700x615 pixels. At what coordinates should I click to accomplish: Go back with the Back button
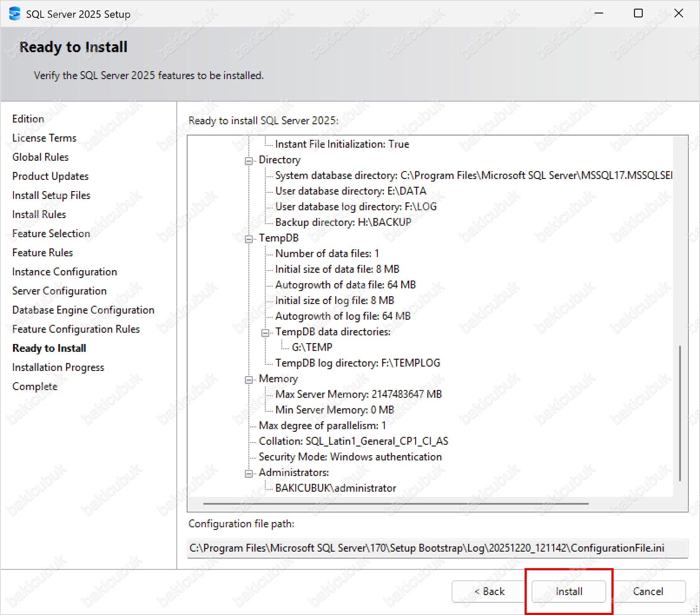(489, 592)
